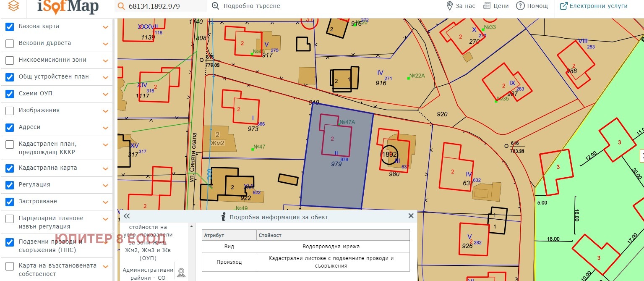Click the orange search magnifier icon
644x281 pixels.
coord(121,6)
